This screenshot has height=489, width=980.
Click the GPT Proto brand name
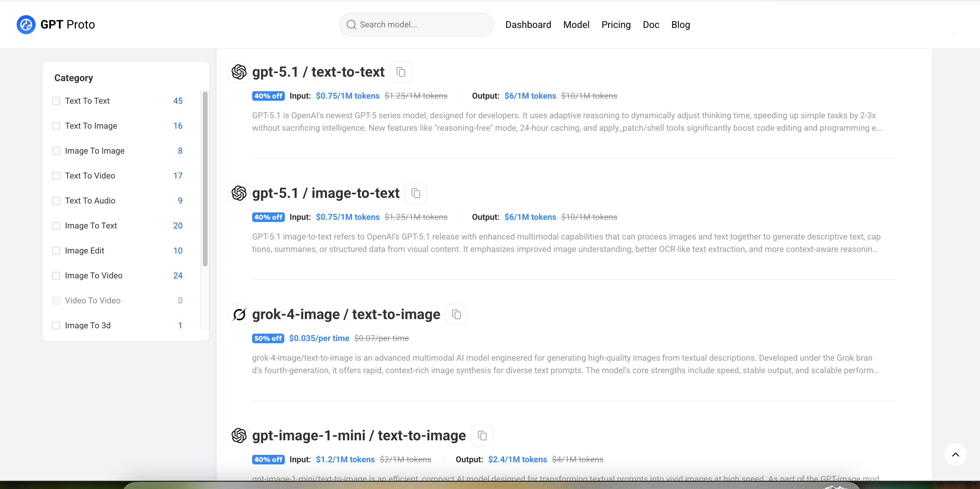(68, 25)
